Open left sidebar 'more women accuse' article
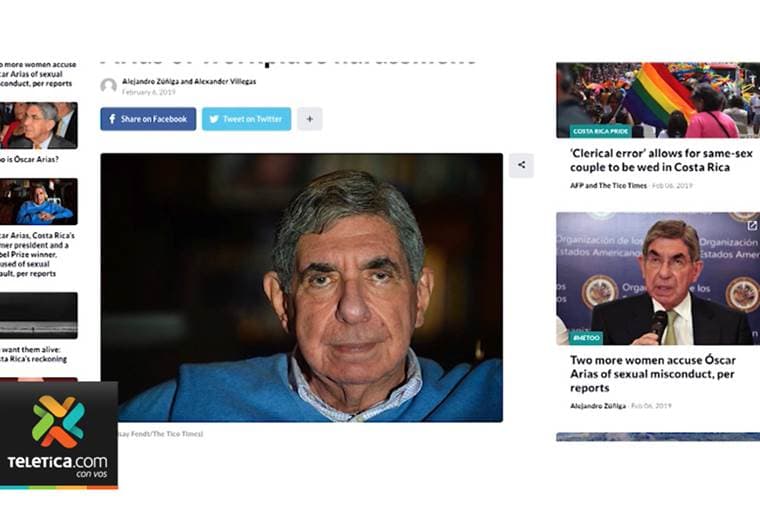 (38, 74)
